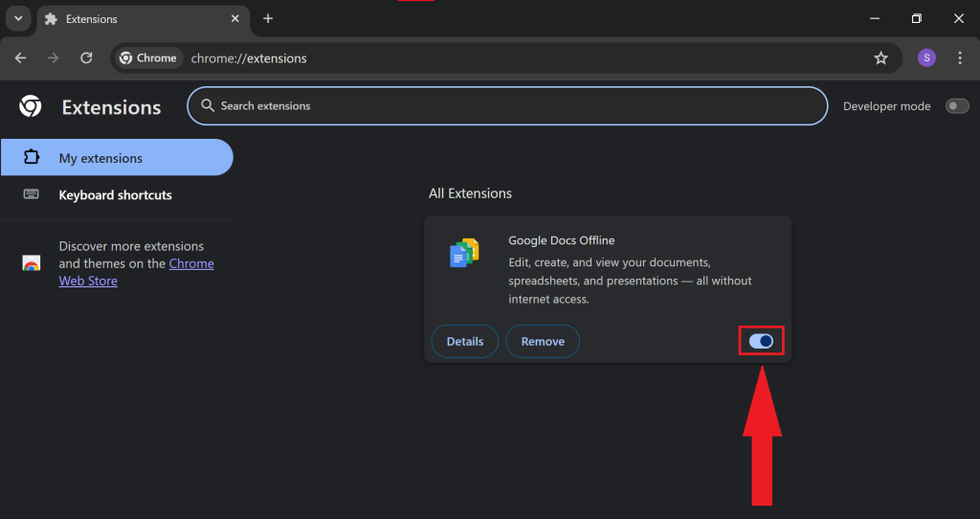Reload the extensions page
The height and width of the screenshot is (519, 980).
(86, 58)
